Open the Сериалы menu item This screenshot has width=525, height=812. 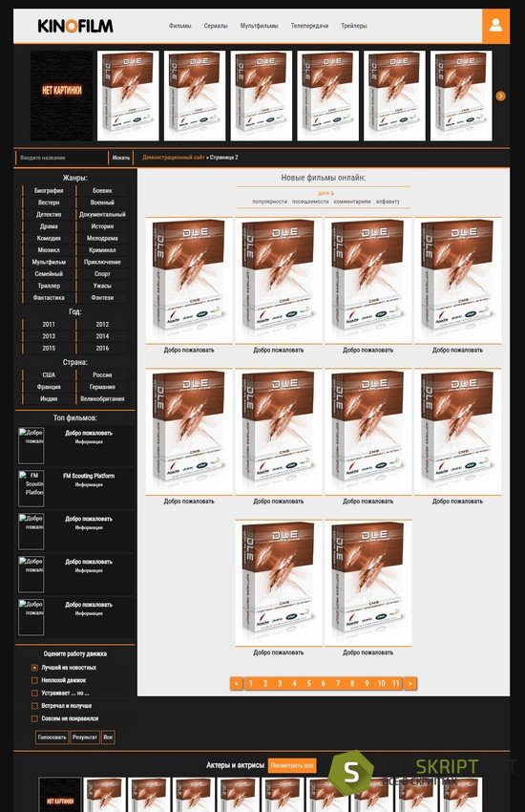point(216,26)
